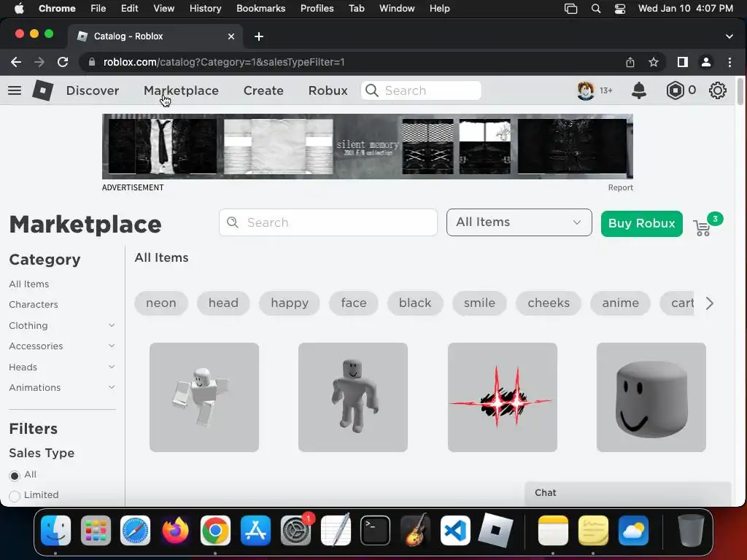Screen dimensions: 747x560
Task: Open the red sparkle eyes face thumbnail
Action: [x=502, y=397]
